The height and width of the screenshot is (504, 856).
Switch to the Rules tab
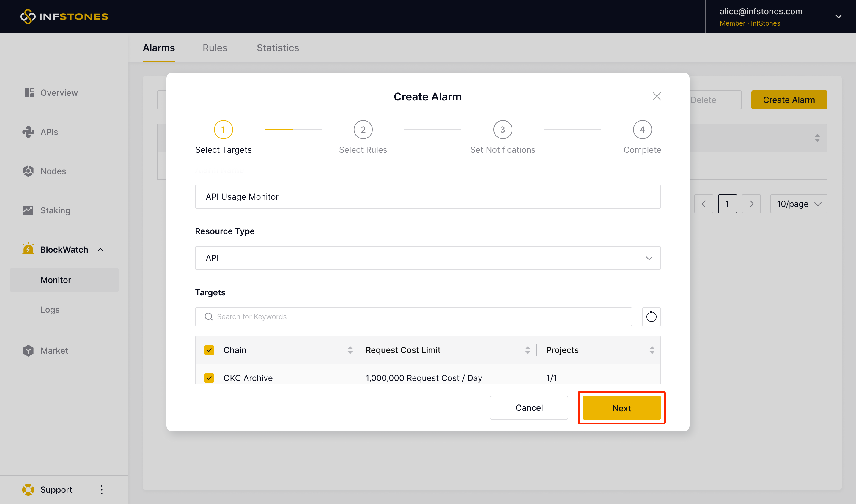pyautogui.click(x=215, y=48)
